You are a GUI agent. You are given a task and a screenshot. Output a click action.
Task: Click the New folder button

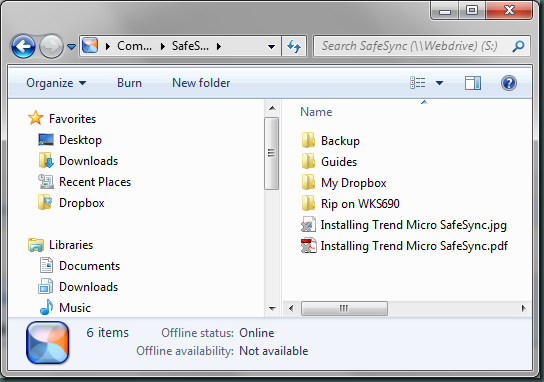[201, 83]
